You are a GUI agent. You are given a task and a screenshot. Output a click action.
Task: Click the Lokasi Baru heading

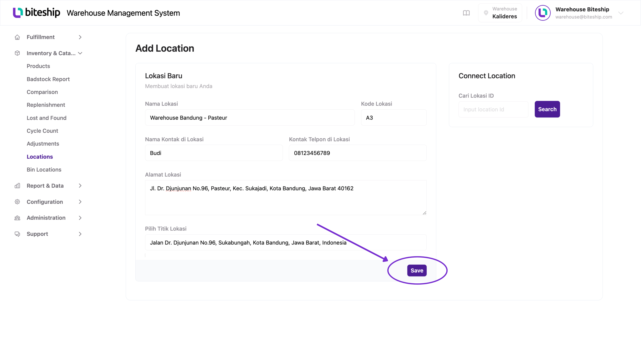pyautogui.click(x=164, y=76)
